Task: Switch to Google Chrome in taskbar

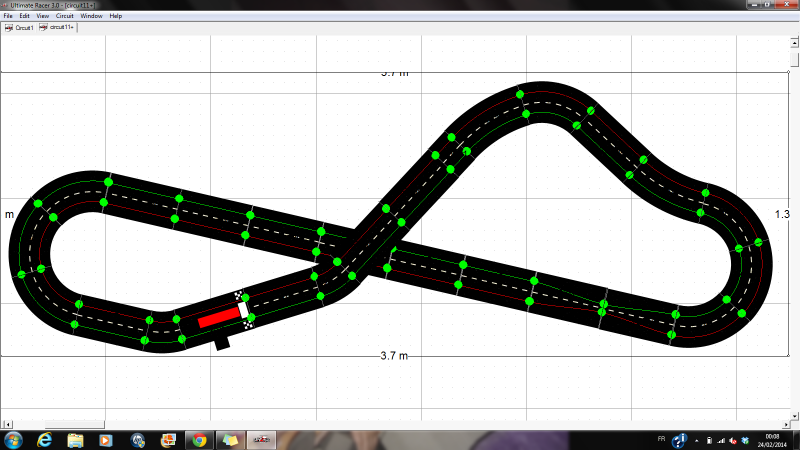Action: [x=199, y=440]
